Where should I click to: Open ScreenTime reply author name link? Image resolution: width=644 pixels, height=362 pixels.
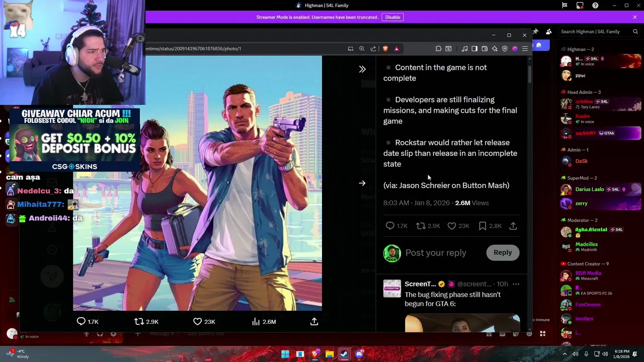point(420,284)
